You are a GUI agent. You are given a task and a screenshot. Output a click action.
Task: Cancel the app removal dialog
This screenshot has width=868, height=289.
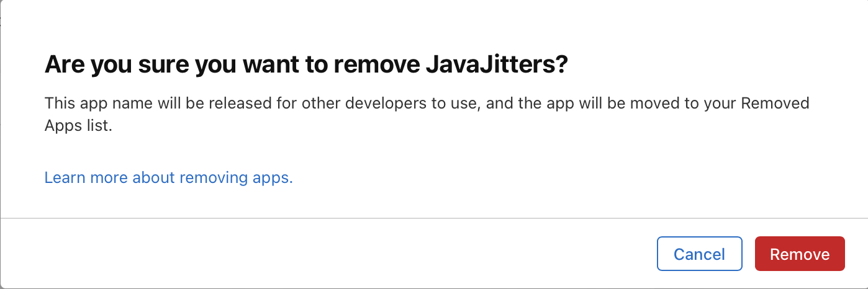click(699, 254)
